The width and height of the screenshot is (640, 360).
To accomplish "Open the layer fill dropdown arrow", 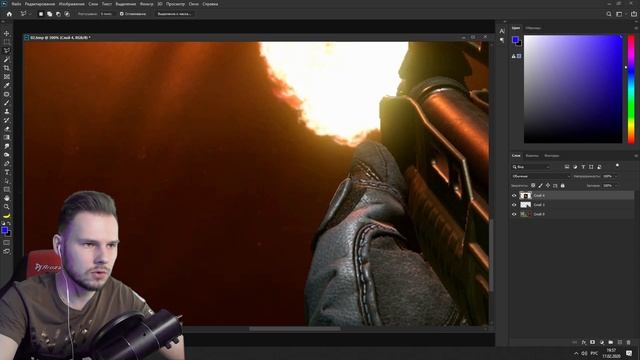I will tap(616, 185).
